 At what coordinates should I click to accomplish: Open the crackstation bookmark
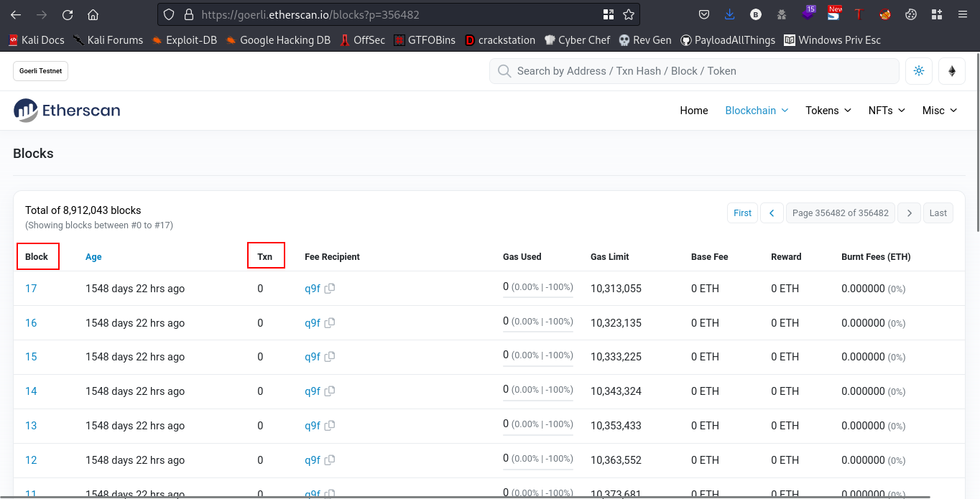point(500,40)
